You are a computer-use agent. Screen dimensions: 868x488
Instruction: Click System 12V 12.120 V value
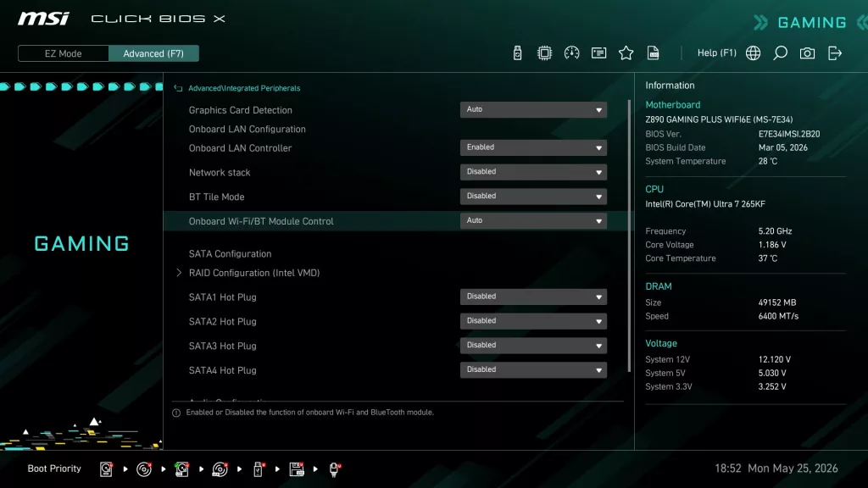(775, 359)
